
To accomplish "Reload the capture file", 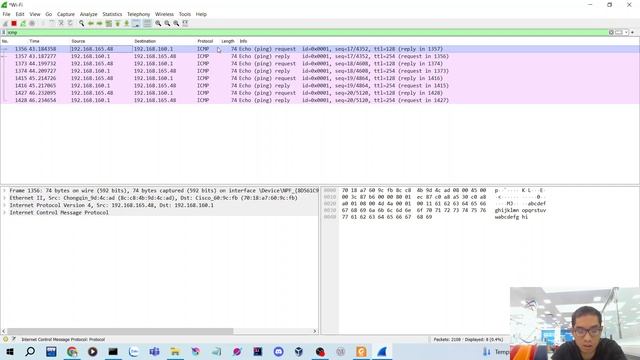I will tap(70, 24).
